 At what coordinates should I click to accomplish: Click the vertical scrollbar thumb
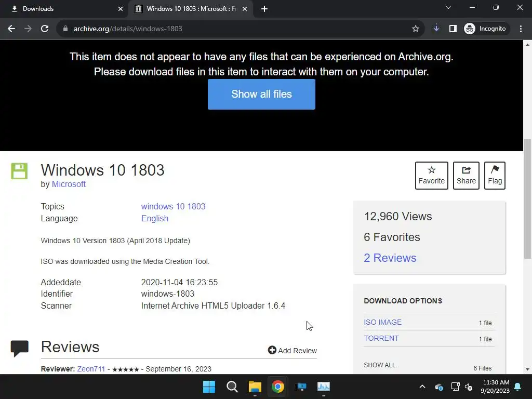click(x=528, y=199)
